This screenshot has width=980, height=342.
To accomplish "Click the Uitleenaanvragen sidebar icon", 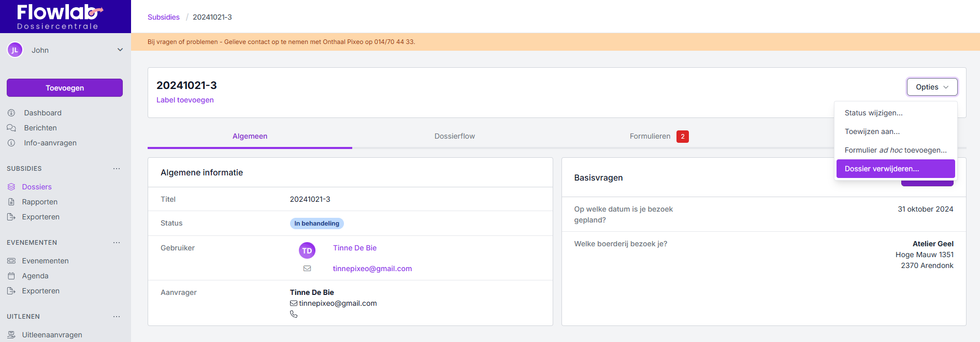I will [11, 335].
